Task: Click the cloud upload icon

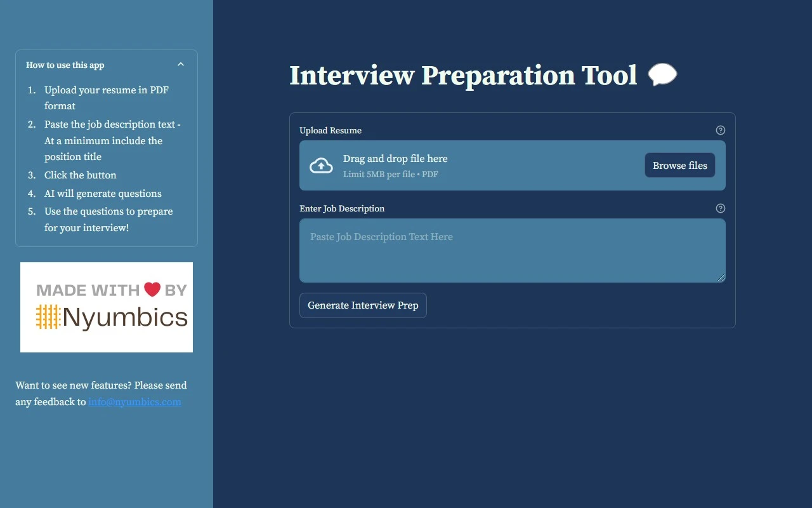Action: point(321,166)
